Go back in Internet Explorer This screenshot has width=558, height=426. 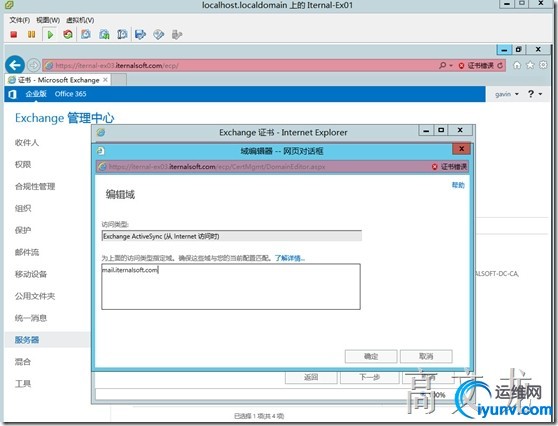tap(15, 65)
